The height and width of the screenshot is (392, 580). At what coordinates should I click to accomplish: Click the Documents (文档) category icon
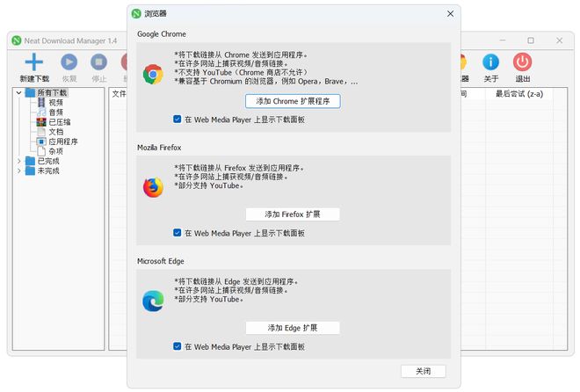41,132
